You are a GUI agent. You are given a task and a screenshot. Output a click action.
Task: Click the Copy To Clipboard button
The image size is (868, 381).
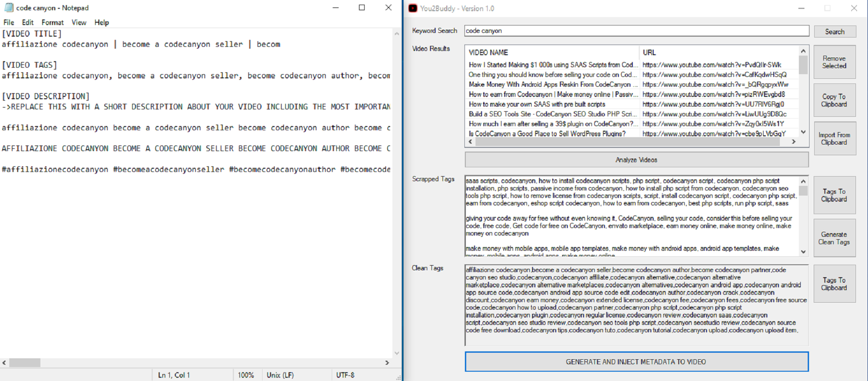(x=835, y=100)
